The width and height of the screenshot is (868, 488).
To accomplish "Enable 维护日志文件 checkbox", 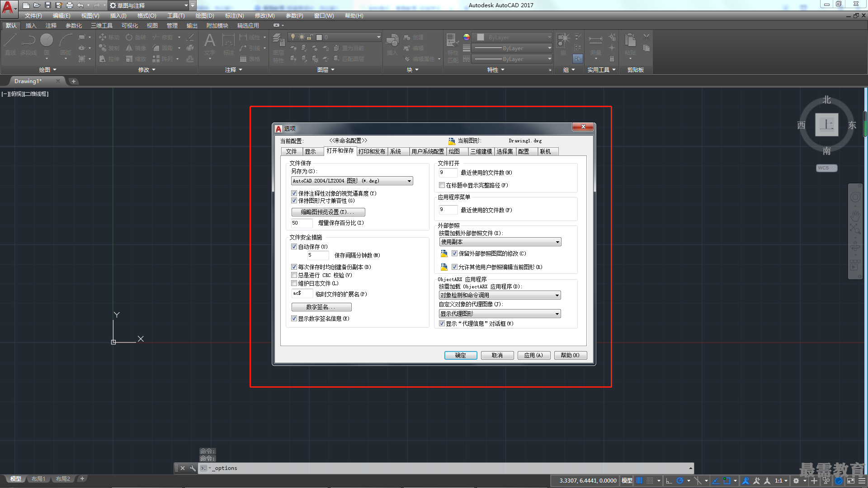I will coord(294,283).
